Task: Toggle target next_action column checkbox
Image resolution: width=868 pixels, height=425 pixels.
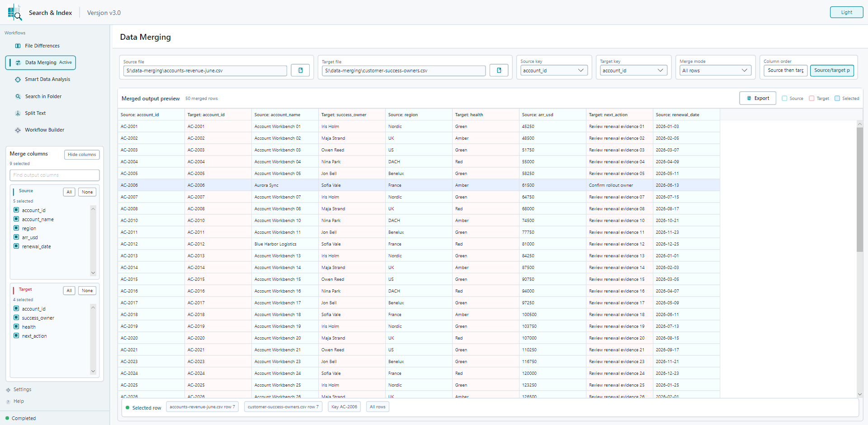Action: 16,335
